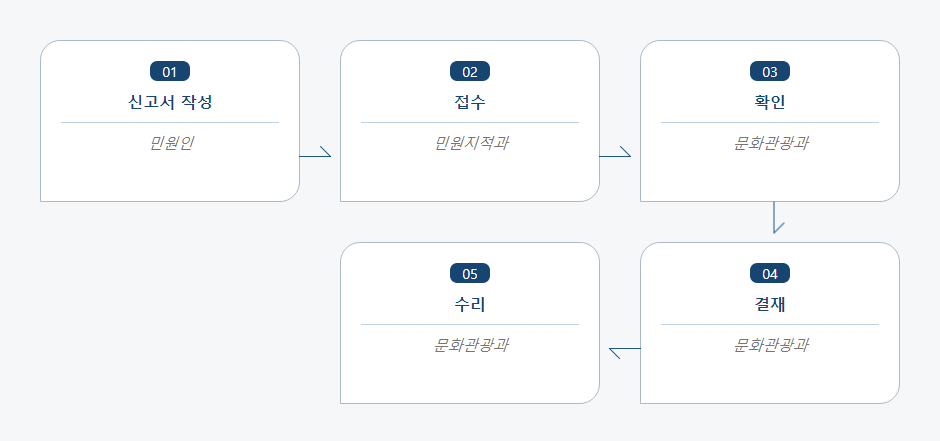
Task: Click the 민원지적과 department label
Action: [471, 143]
